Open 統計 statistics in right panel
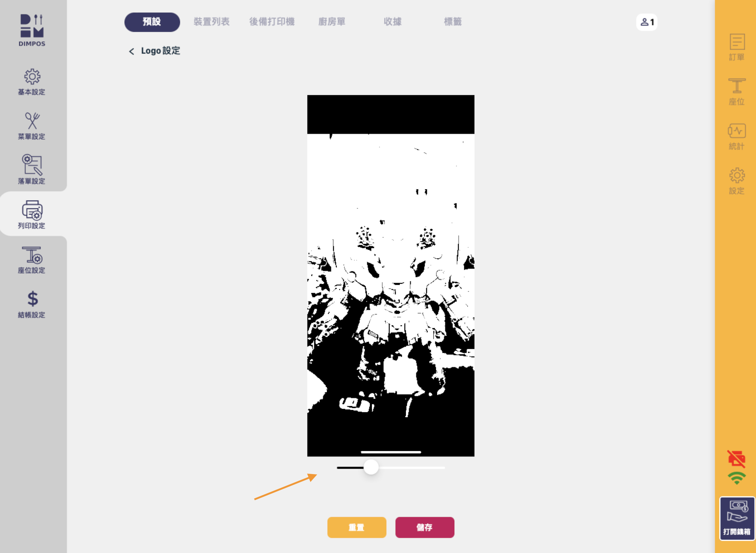The image size is (756, 553). click(x=736, y=137)
